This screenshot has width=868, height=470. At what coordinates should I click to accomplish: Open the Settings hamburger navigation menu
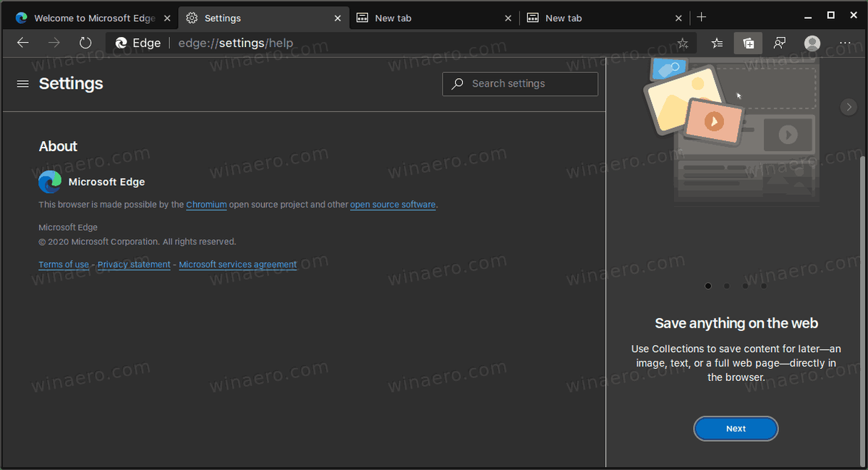click(x=23, y=84)
